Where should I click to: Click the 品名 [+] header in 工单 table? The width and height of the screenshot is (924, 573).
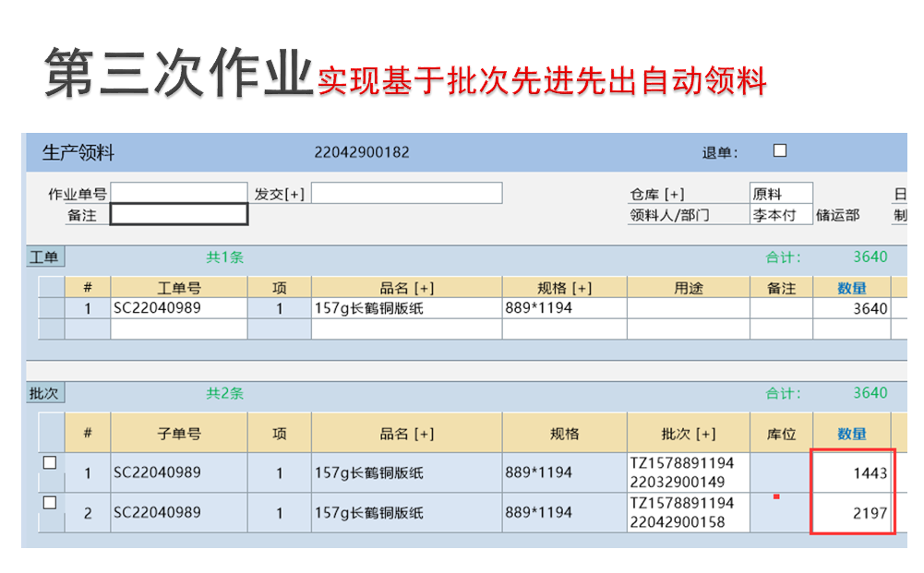click(x=406, y=288)
